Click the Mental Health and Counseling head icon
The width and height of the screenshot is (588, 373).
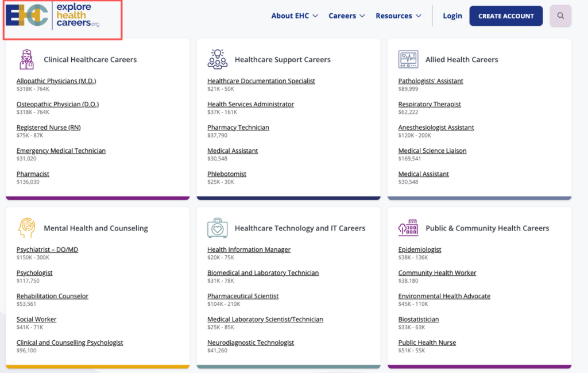click(x=25, y=228)
